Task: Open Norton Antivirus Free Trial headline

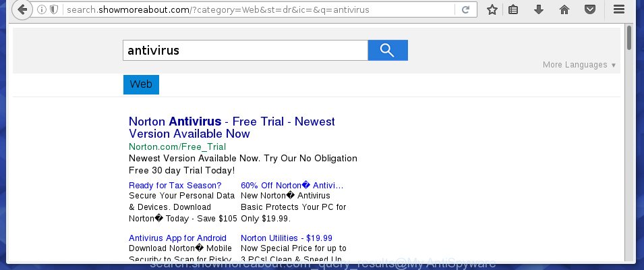Action: 232,128
